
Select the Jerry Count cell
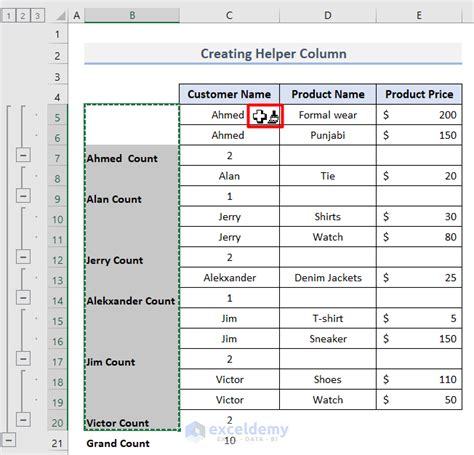(132, 257)
